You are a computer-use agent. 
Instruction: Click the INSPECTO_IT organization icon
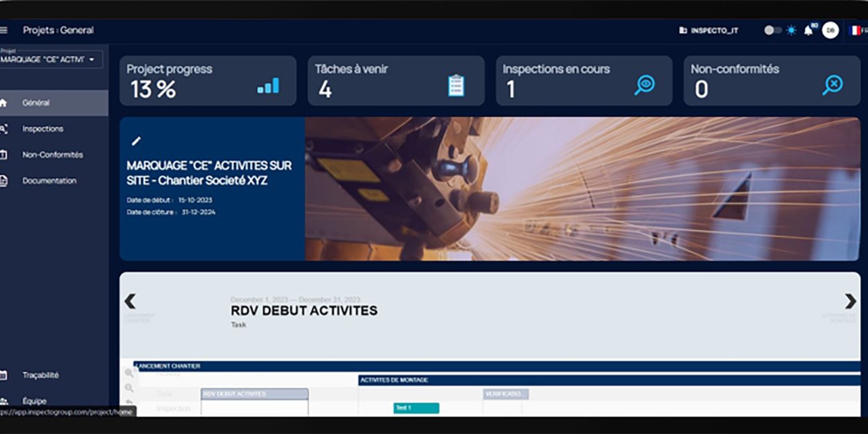point(683,31)
